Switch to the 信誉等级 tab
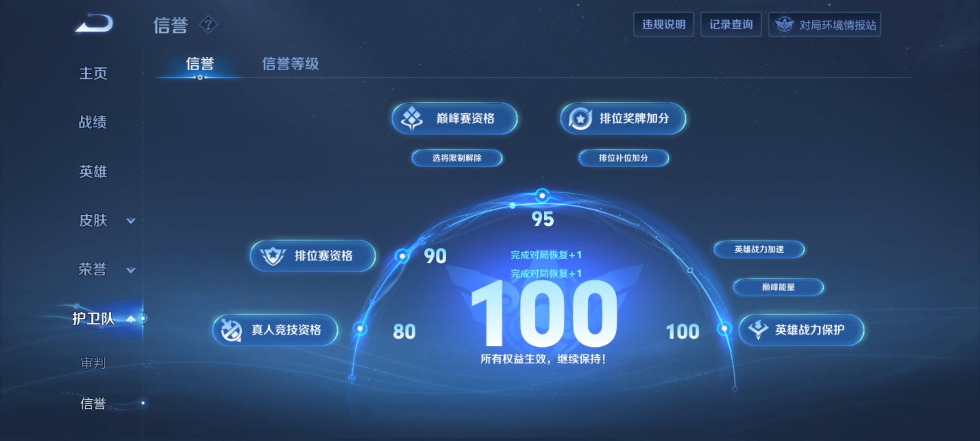Viewport: 980px width, 441px height. tap(290, 64)
